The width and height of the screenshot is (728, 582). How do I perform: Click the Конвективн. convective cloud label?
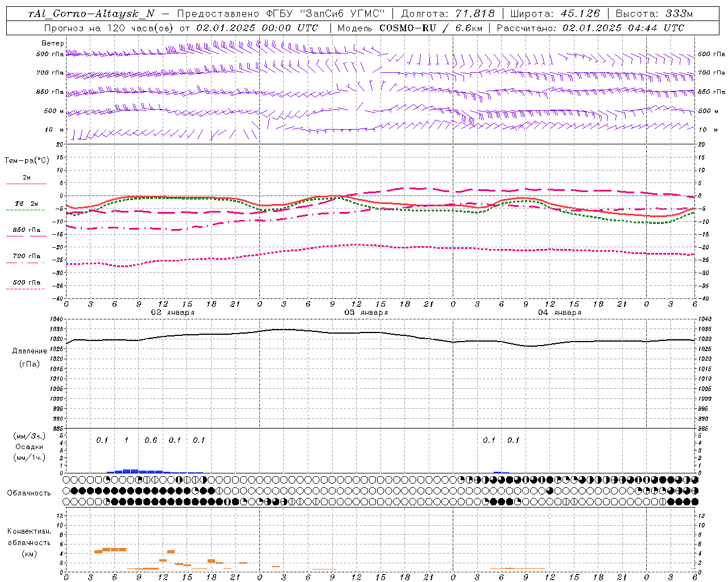[x=29, y=531]
